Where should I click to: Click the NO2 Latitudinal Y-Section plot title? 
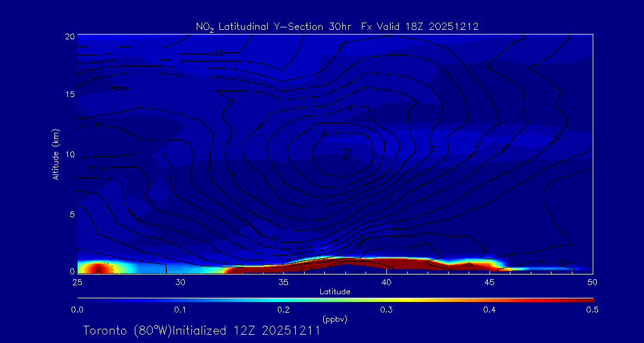tap(337, 26)
